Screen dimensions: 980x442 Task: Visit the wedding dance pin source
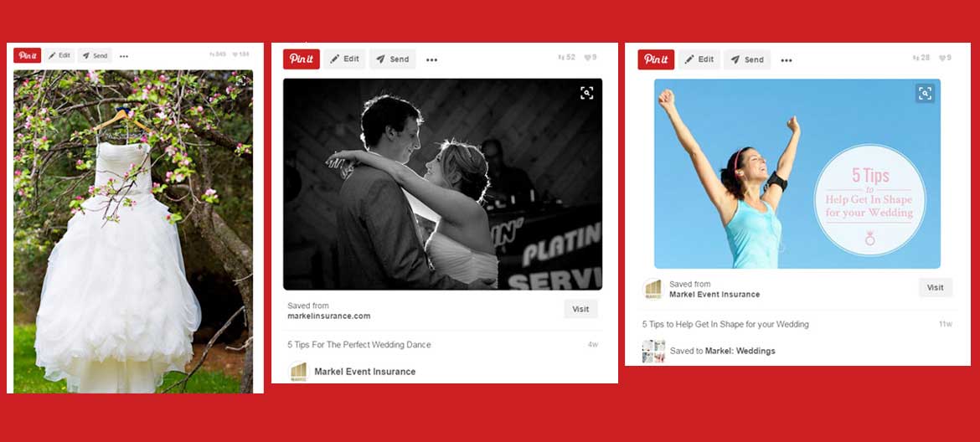tap(580, 309)
